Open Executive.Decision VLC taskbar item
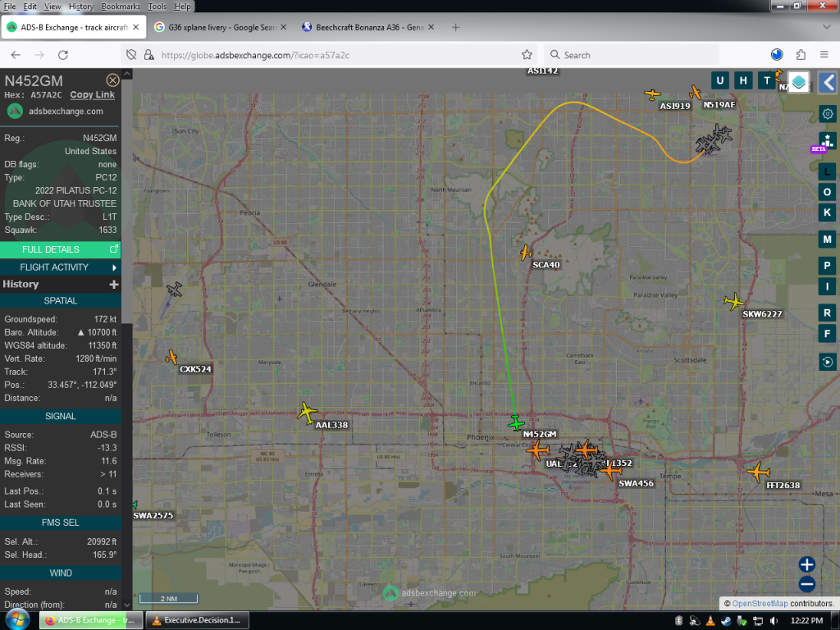Screen dimensions: 840x630 tap(197, 620)
